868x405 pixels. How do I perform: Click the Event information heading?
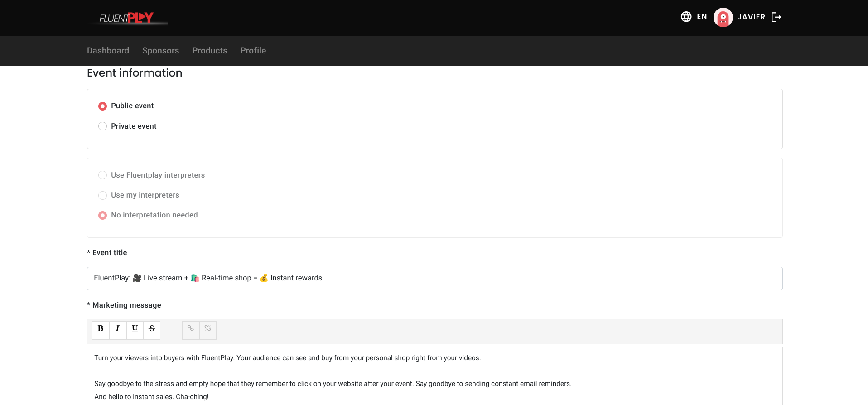(x=135, y=73)
